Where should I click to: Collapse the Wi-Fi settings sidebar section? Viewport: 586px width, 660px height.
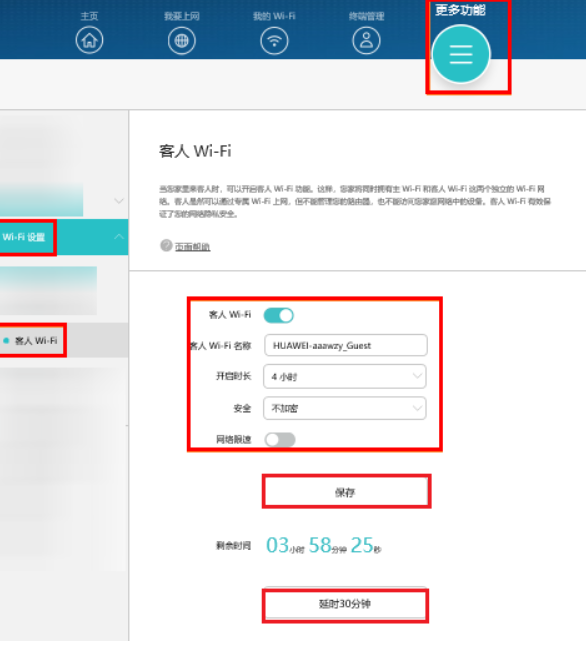point(119,237)
